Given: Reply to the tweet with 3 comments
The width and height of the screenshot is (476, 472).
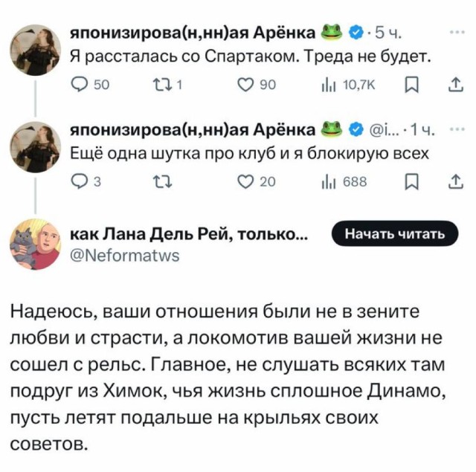Looking at the screenshot, I should [86, 181].
